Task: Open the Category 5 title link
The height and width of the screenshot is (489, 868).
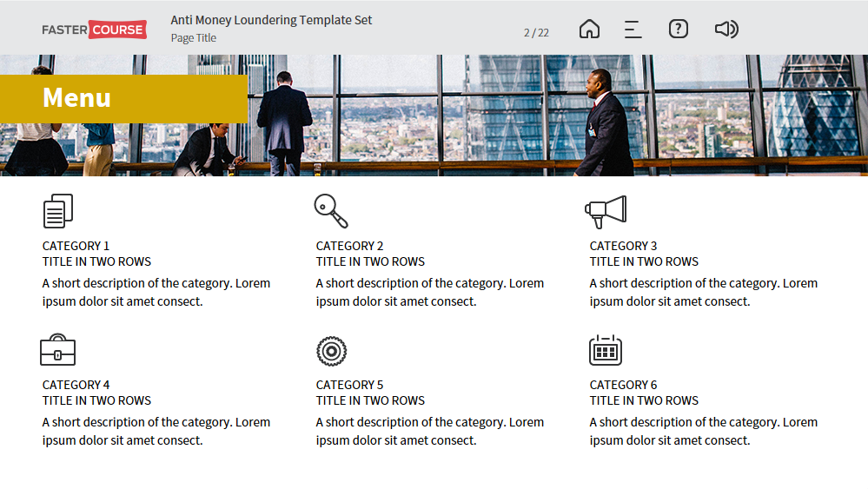Action: (370, 393)
